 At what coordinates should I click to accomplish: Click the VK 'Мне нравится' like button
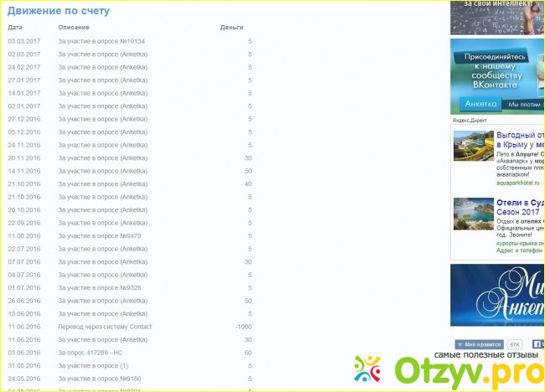(479, 344)
